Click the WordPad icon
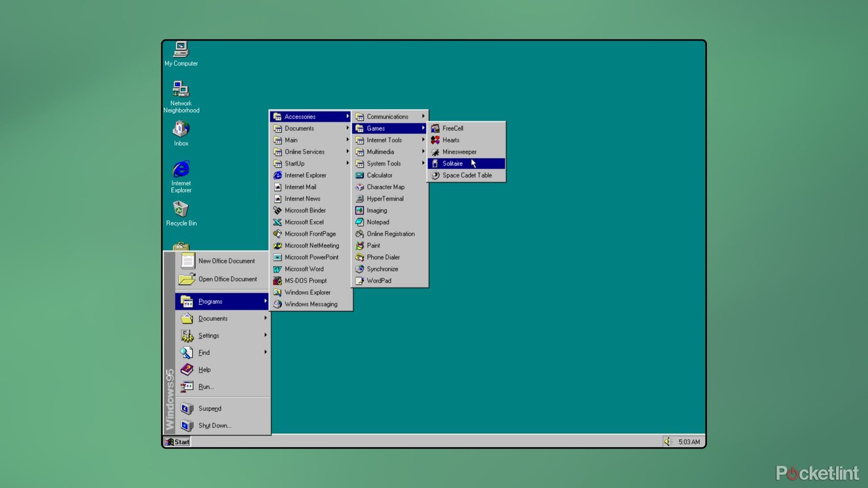The width and height of the screenshot is (868, 488). pos(359,281)
